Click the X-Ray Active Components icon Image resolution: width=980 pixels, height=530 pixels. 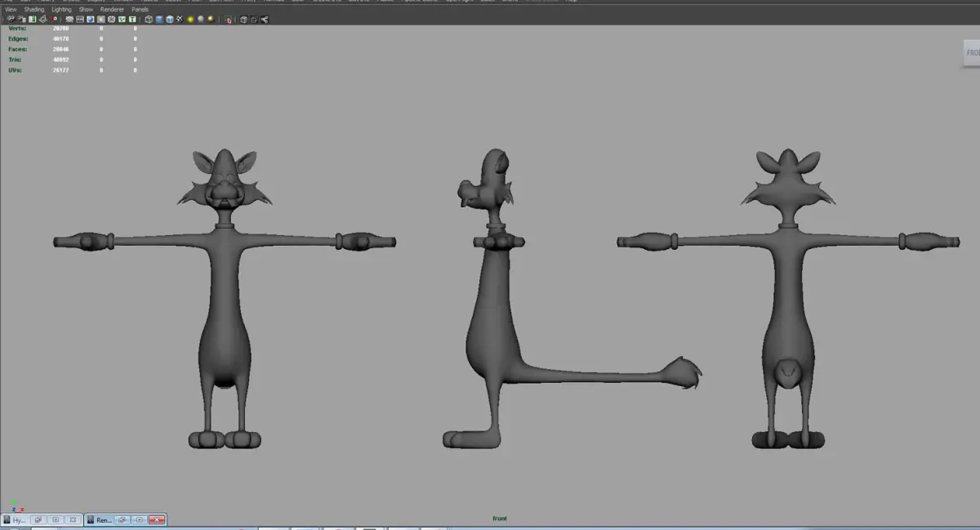click(x=254, y=20)
